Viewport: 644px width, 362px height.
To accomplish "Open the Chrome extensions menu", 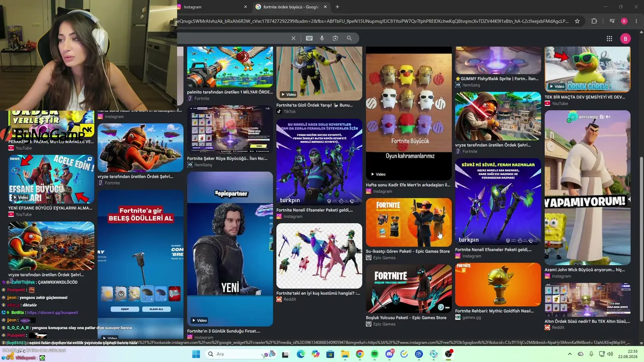I will pyautogui.click(x=594, y=21).
